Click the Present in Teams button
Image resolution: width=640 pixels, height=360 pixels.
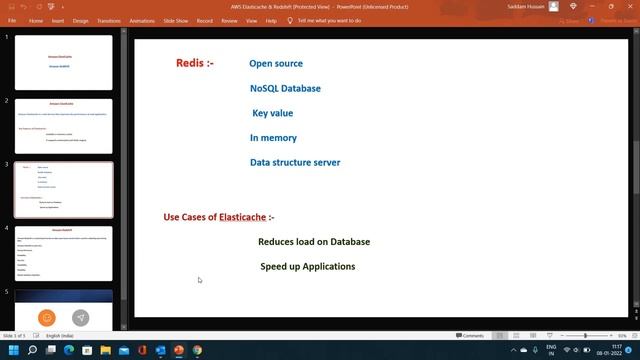pos(612,20)
